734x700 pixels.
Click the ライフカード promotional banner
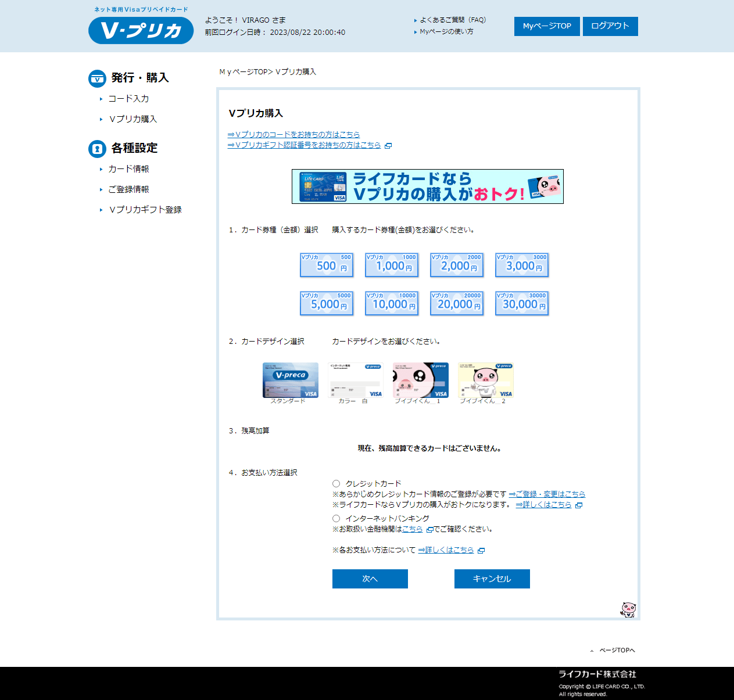427,186
